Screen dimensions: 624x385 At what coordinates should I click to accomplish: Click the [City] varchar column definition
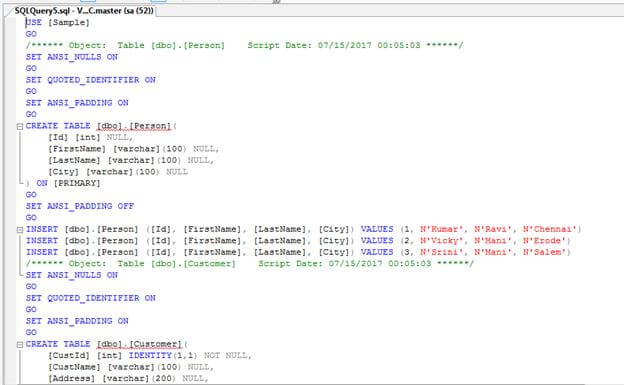[118, 172]
